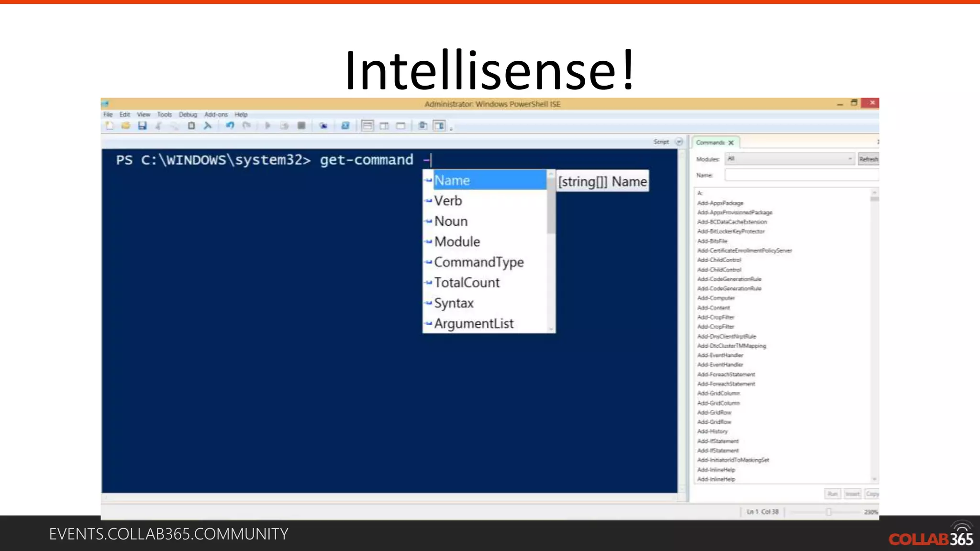Select Noun in the IntelliSense list
The height and width of the screenshot is (551, 980).
point(485,221)
